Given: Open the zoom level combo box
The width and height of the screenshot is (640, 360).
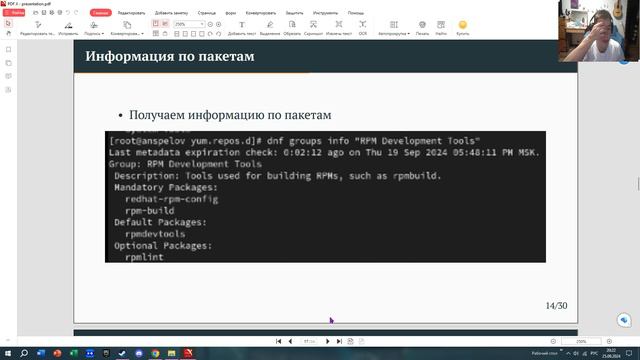Looking at the screenshot, I should [189, 24].
